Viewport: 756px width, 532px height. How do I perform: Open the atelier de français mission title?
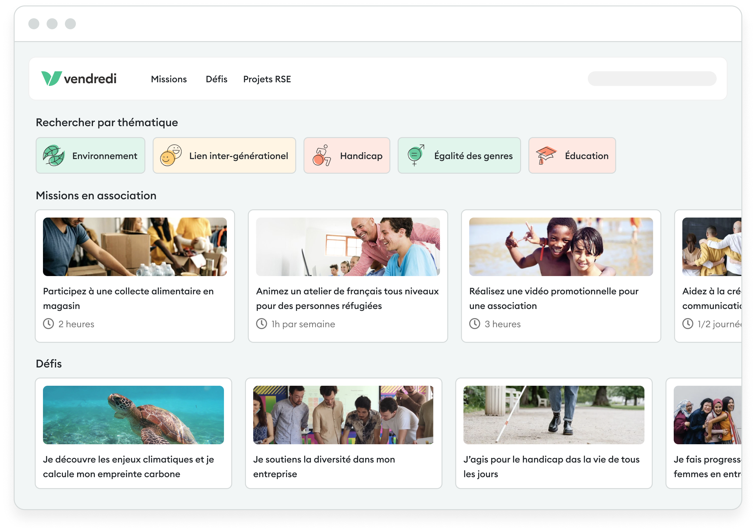(347, 298)
